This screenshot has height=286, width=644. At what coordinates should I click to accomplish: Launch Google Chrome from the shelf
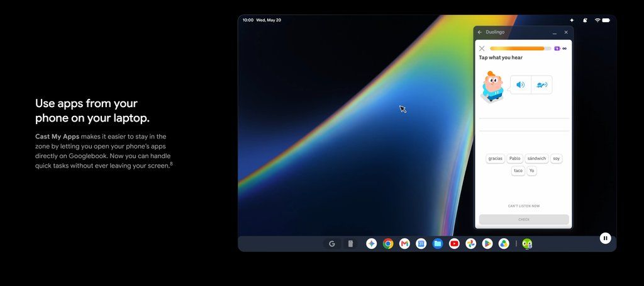click(x=387, y=244)
